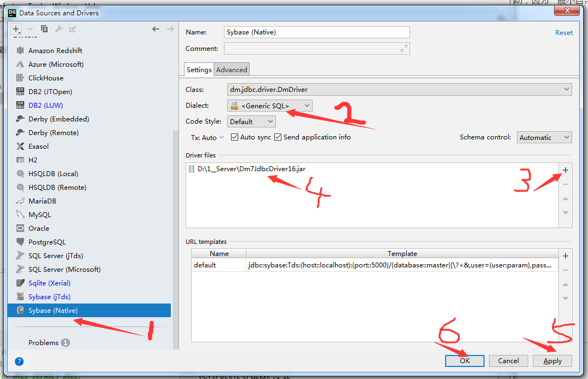This screenshot has width=588, height=379.
Task: Click the Template column header
Action: point(402,254)
